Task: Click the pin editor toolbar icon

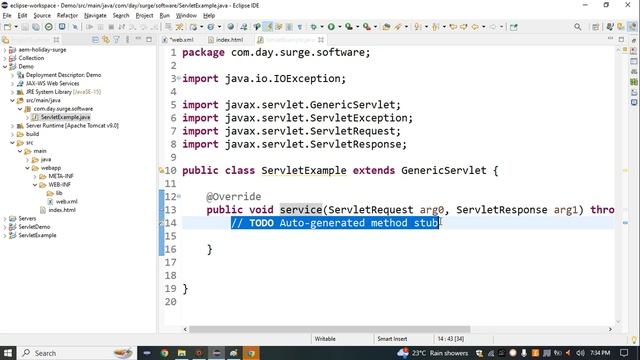Action: click(x=513, y=27)
